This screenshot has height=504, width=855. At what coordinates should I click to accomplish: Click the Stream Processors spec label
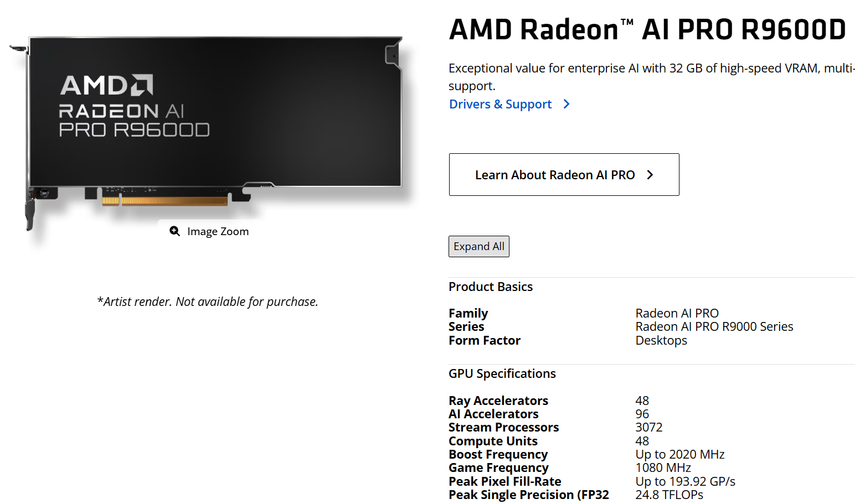(503, 427)
